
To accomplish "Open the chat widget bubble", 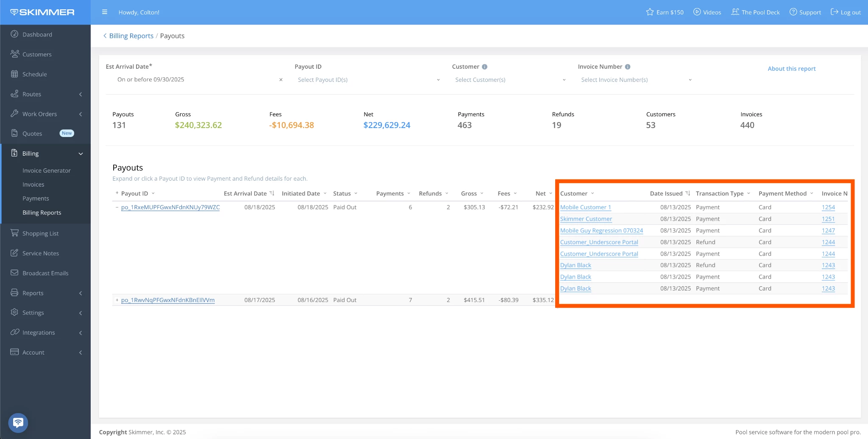I will coord(18,423).
